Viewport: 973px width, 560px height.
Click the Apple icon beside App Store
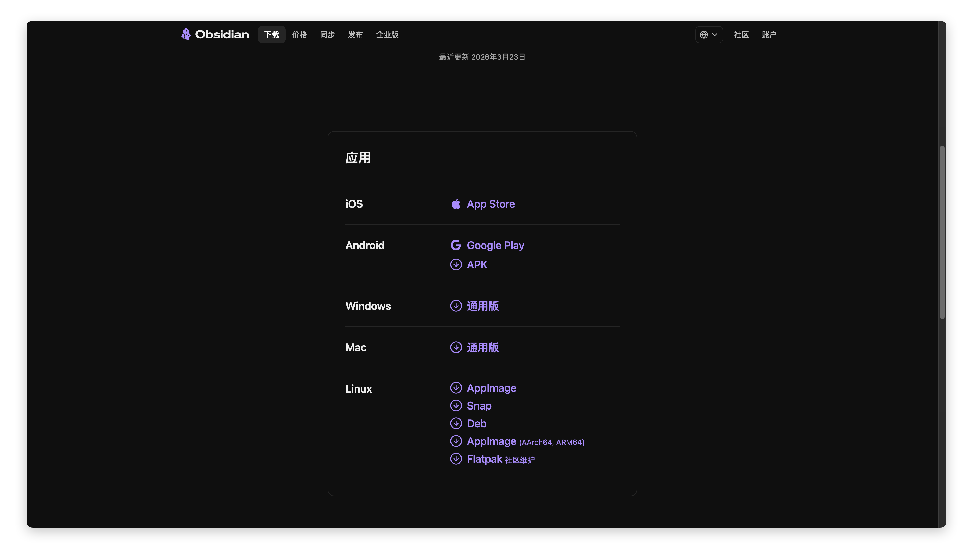click(456, 204)
